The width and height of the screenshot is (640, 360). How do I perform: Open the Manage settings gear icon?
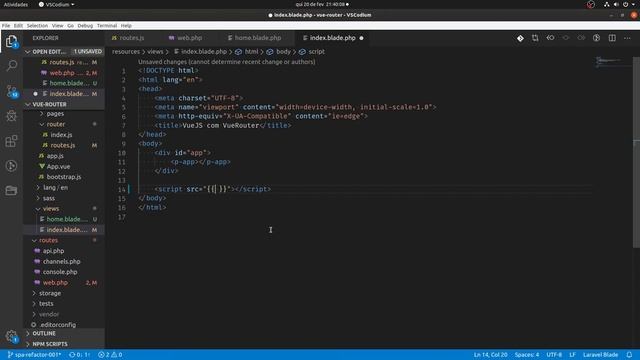[x=11, y=336]
